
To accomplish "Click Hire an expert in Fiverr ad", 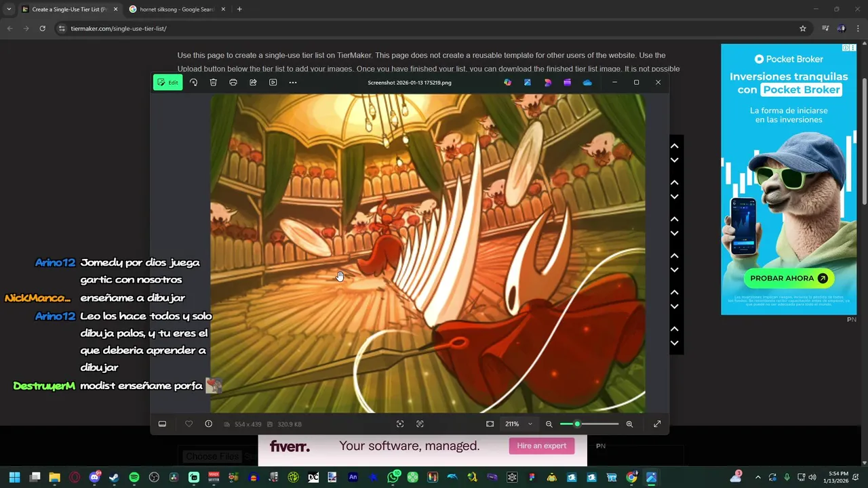I will point(541,445).
